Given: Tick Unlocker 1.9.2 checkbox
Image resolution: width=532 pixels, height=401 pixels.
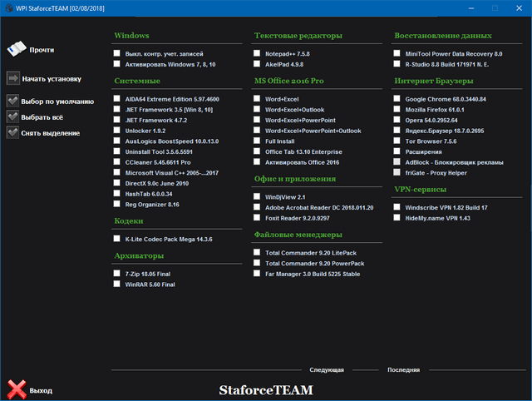Looking at the screenshot, I should 116,130.
